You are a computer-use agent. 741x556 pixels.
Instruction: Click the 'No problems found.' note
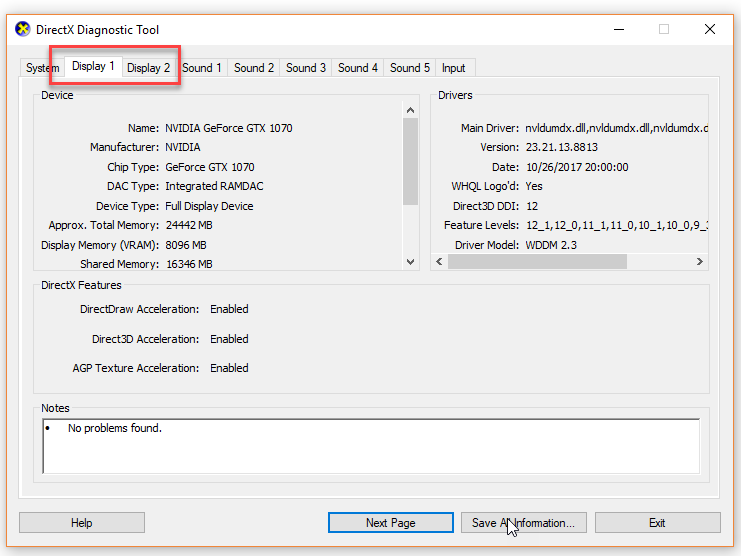(115, 428)
